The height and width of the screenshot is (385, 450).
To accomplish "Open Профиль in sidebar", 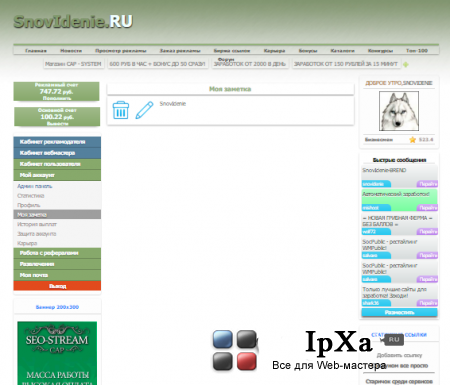I will (29, 205).
